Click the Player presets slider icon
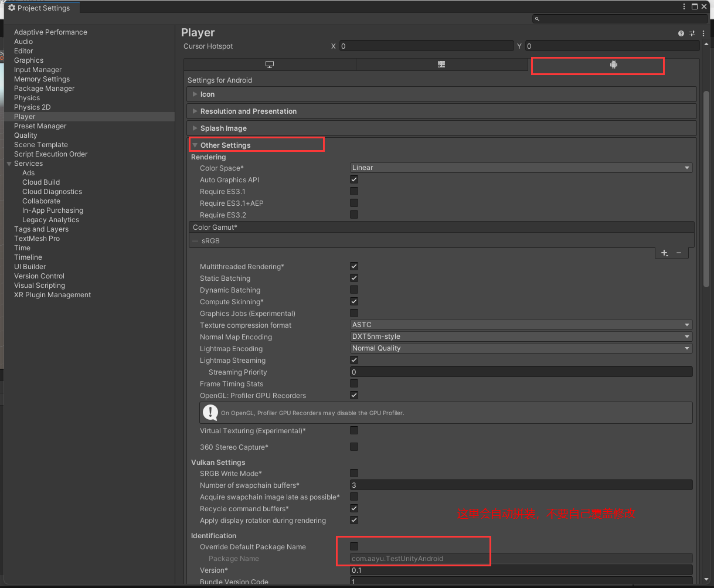The width and height of the screenshot is (714, 588). [x=692, y=33]
